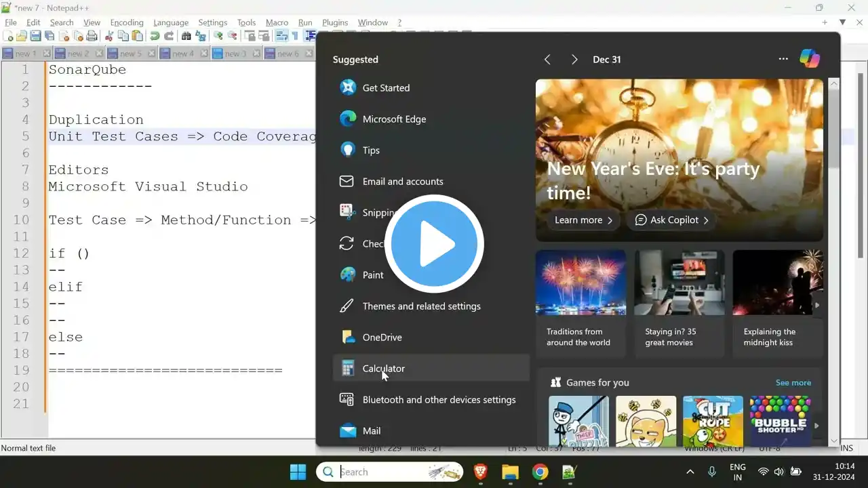
Task: Launch Paint from the Suggested apps
Action: pos(372,274)
